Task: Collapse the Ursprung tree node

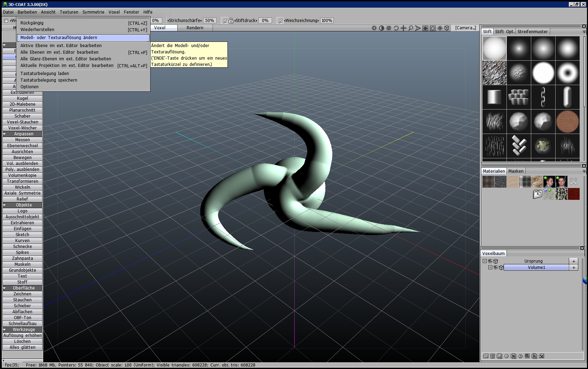Action: [x=485, y=261]
